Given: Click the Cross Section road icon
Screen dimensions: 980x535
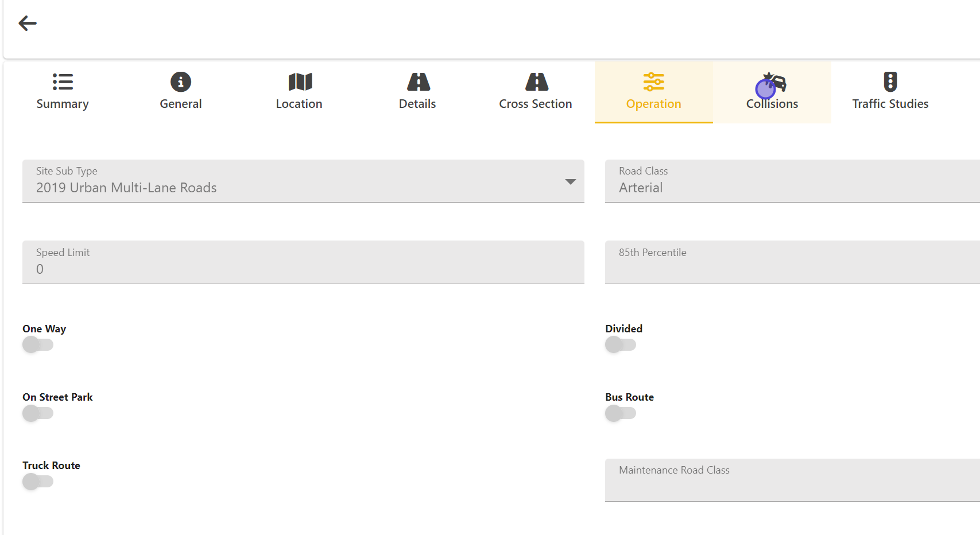Looking at the screenshot, I should click(x=536, y=82).
